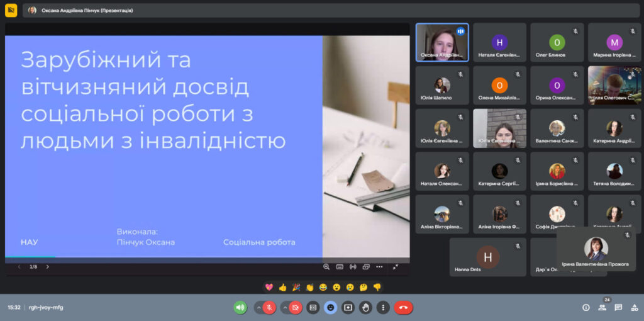Toggle closed captions button
The height and width of the screenshot is (321, 644).
pyautogui.click(x=313, y=308)
